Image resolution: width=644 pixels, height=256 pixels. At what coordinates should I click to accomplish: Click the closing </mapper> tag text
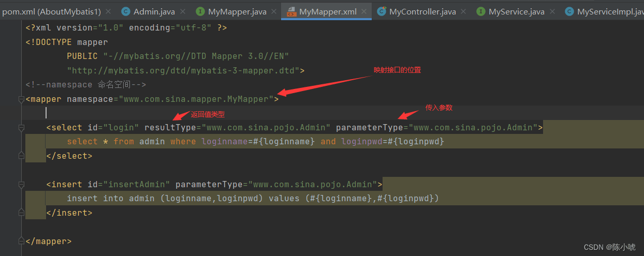49,241
